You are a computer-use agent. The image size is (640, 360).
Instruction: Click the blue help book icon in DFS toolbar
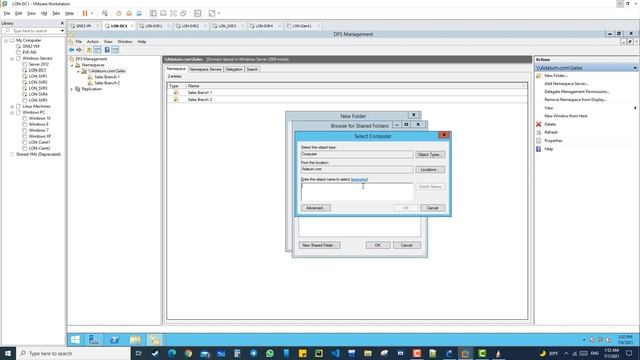tap(107, 50)
